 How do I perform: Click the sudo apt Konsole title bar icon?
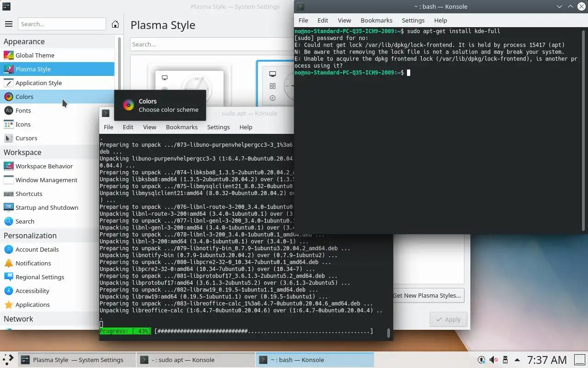(106, 113)
